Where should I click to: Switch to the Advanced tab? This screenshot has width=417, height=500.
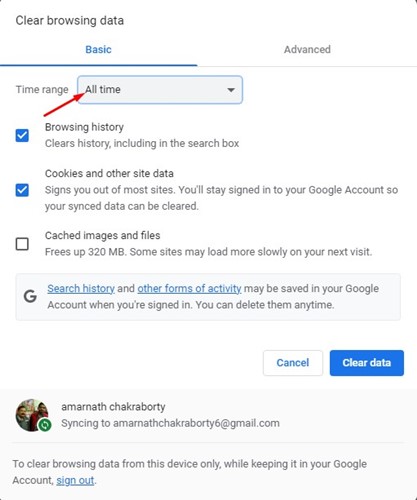click(x=307, y=49)
